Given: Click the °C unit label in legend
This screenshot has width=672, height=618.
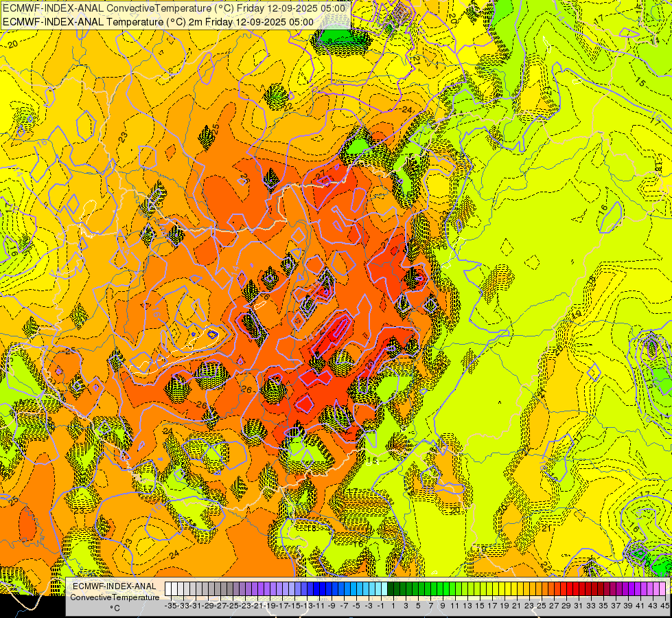Looking at the screenshot, I should tap(115, 608).
